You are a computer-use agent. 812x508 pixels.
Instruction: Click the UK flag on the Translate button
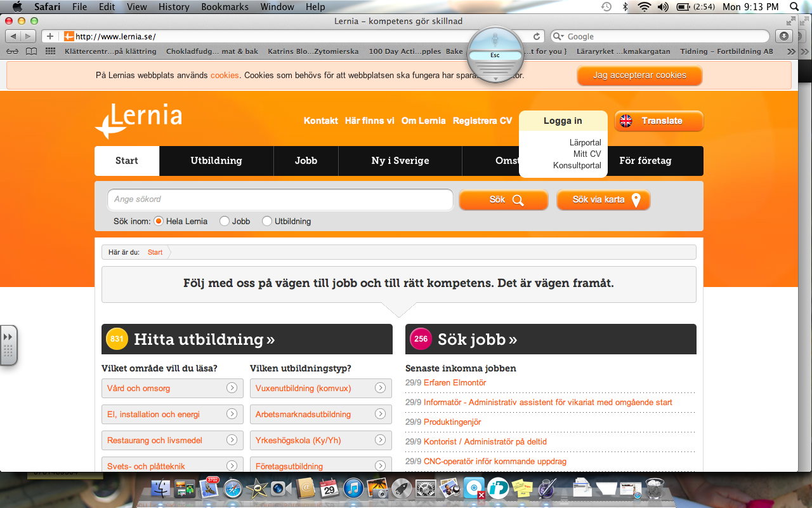626,121
